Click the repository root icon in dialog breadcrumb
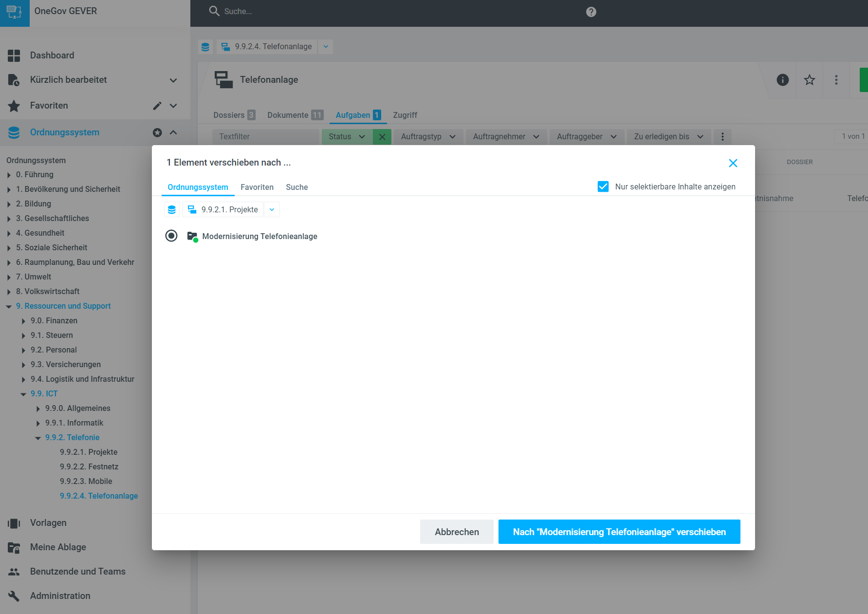This screenshot has height=614, width=868. pyautogui.click(x=172, y=210)
